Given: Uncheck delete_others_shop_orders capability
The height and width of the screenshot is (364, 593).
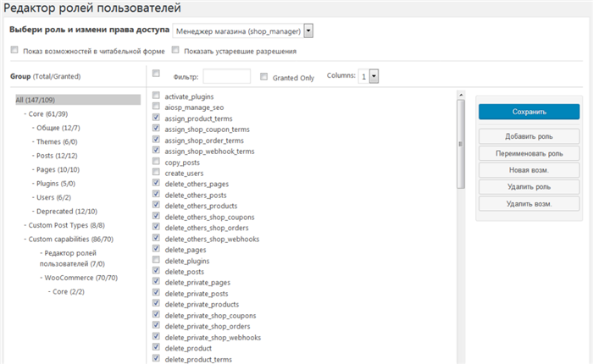Looking at the screenshot, I should (x=156, y=227).
